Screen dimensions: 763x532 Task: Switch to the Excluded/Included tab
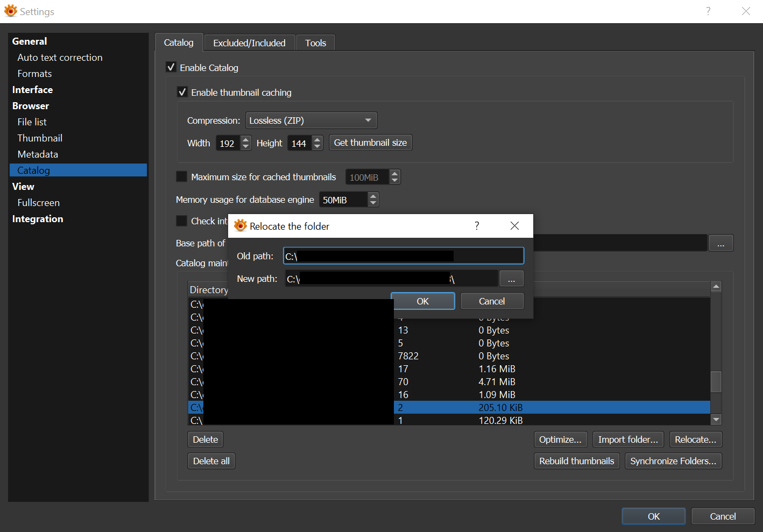click(x=249, y=43)
